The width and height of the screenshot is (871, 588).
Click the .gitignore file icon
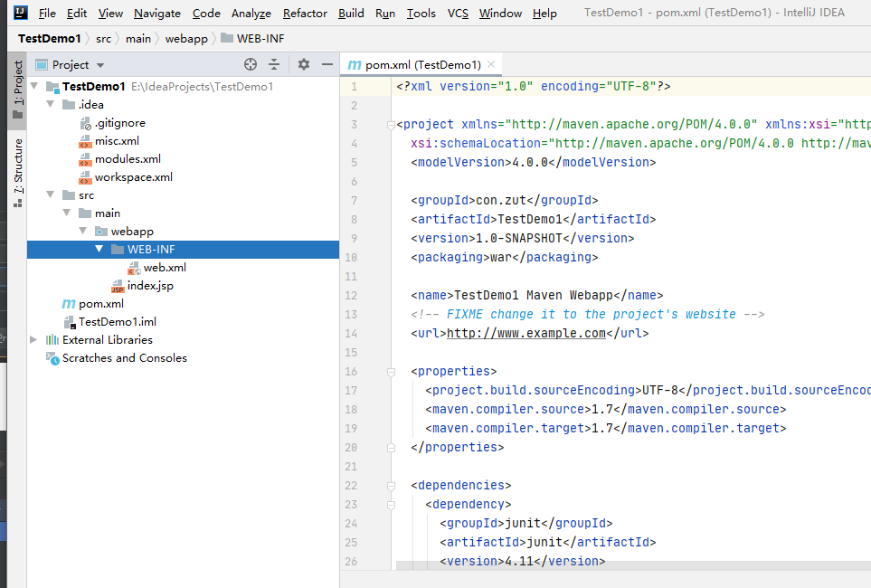85,123
